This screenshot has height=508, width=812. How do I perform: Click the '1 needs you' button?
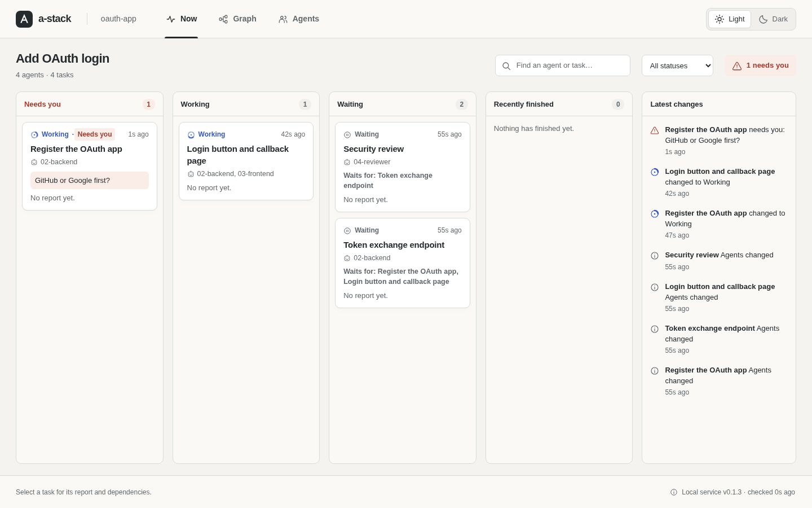coord(760,65)
